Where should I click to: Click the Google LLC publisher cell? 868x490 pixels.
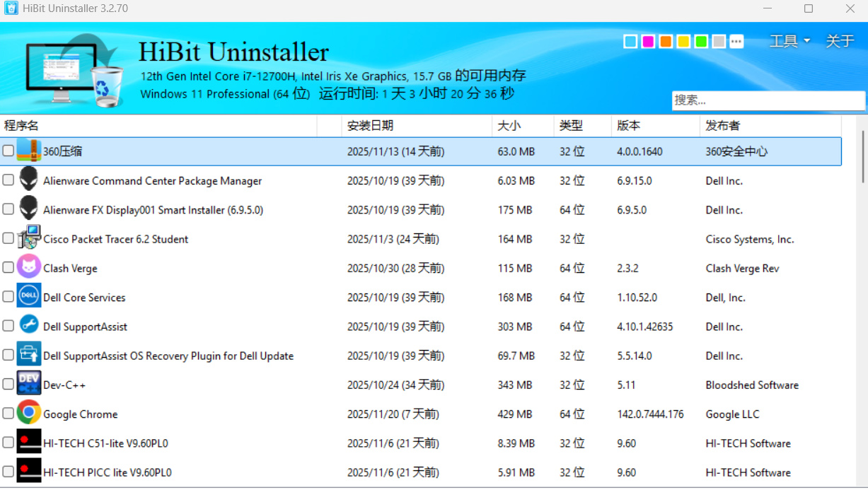[x=732, y=414]
